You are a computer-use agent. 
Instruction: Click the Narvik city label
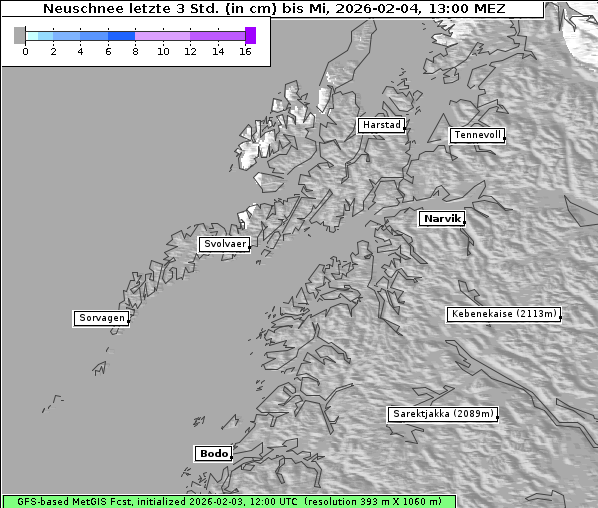442,219
